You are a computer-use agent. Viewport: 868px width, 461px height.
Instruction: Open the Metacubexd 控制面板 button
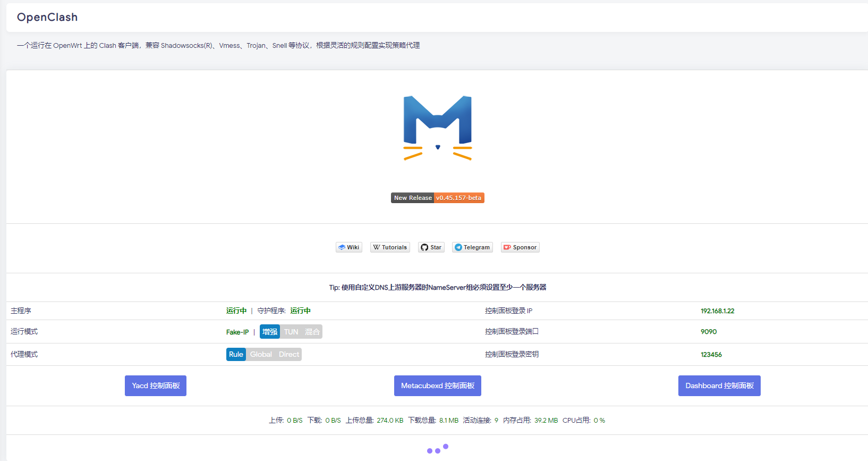438,385
